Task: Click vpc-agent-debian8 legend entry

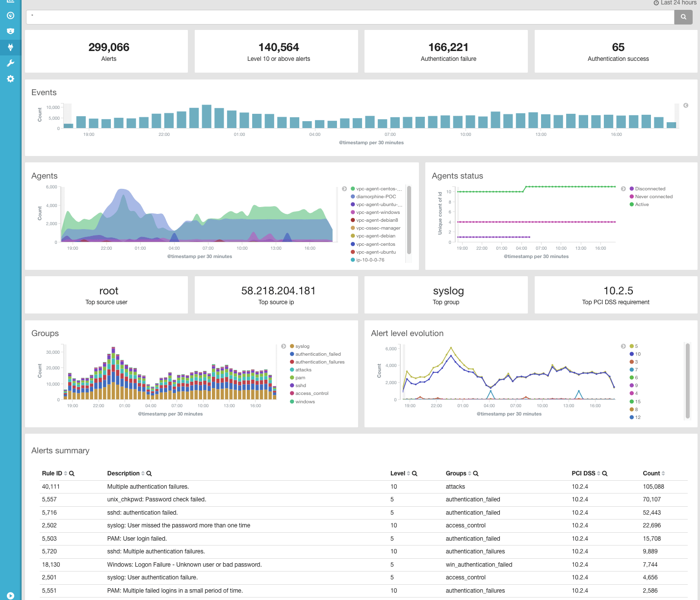Action: click(374, 220)
